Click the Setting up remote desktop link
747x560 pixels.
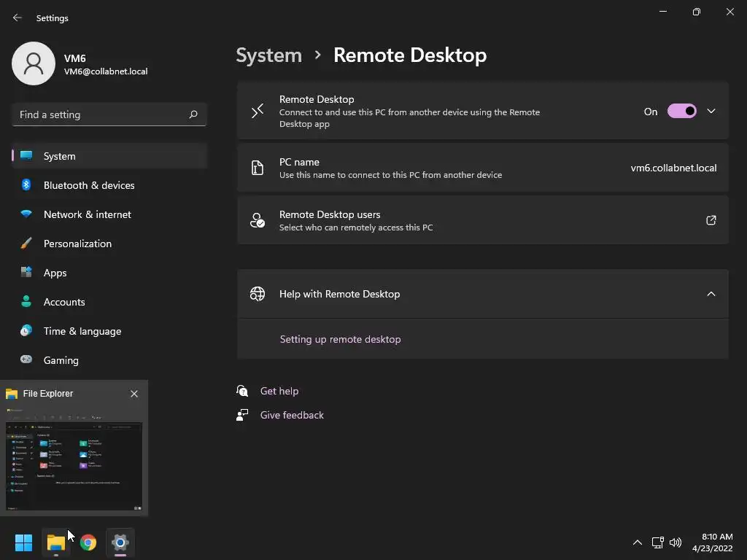tap(340, 339)
